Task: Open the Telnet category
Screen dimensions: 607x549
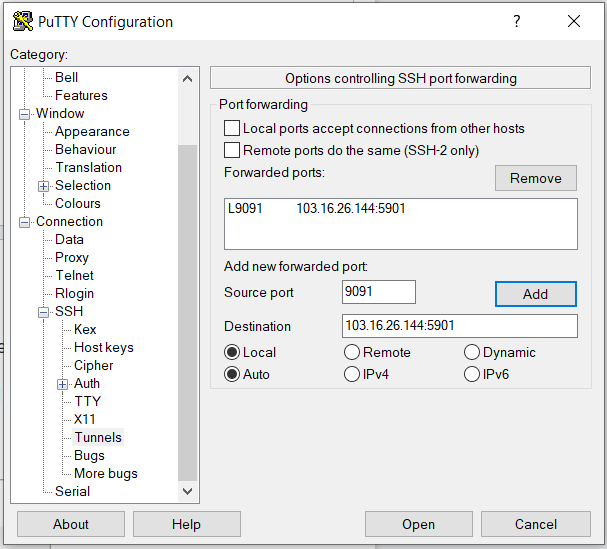Action: point(74,275)
